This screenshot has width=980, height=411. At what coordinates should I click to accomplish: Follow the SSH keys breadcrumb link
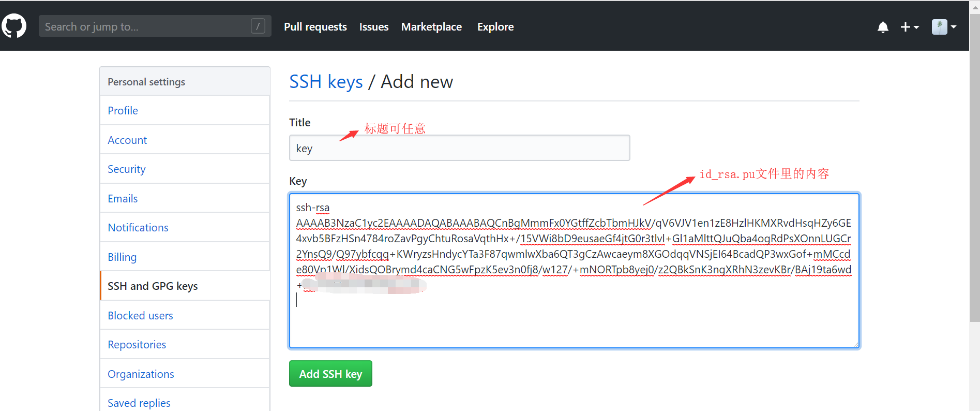point(326,82)
